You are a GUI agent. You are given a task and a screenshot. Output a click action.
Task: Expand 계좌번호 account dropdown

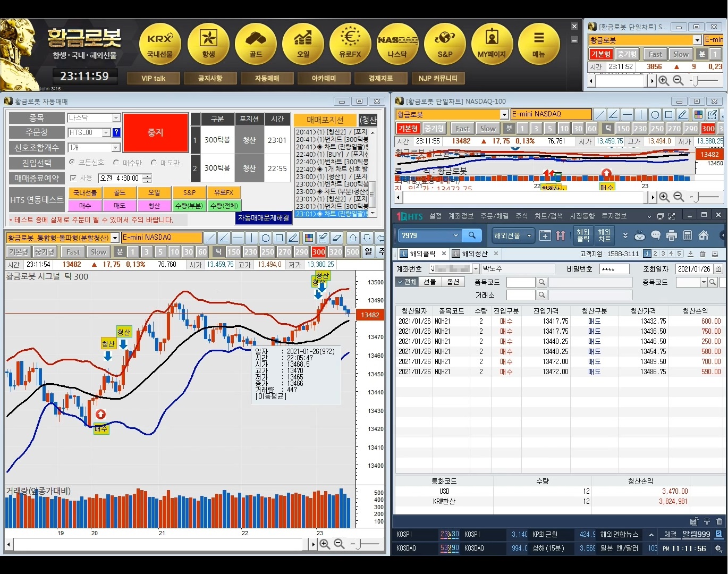click(x=476, y=269)
